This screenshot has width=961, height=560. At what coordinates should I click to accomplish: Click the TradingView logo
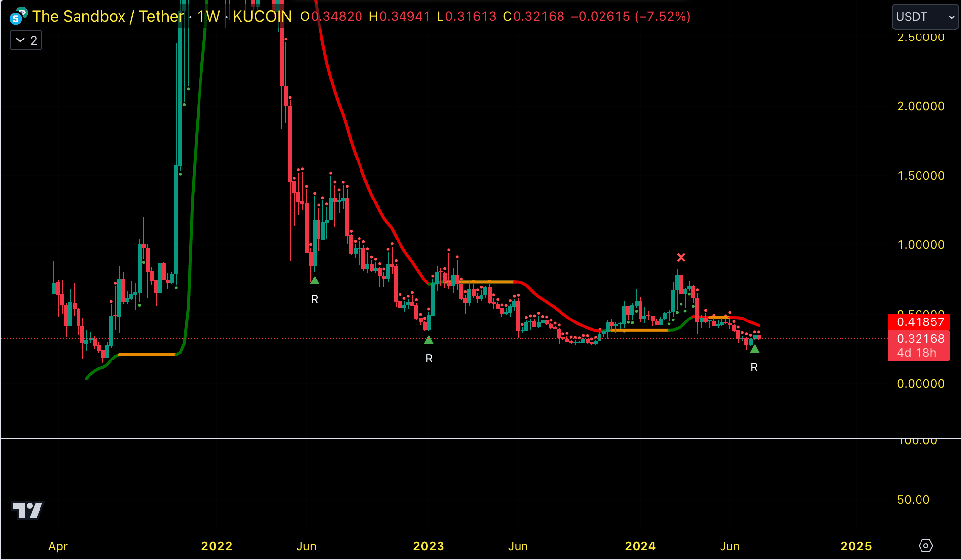point(28,510)
